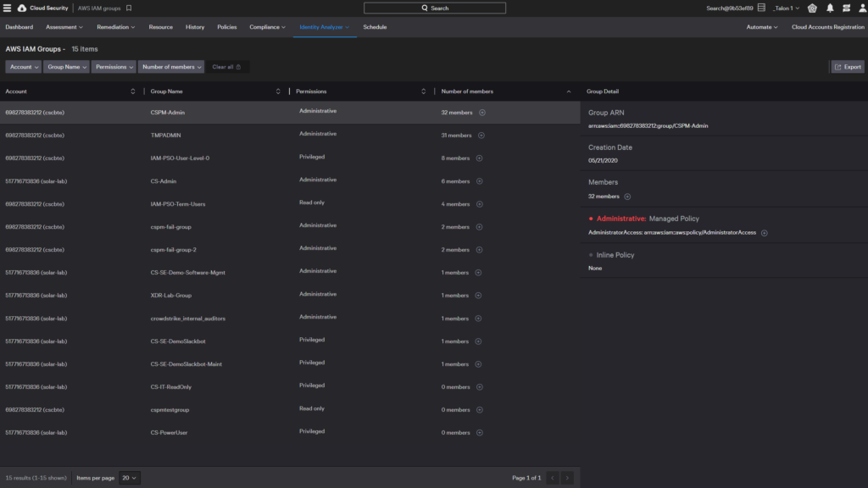Viewport: 868px width, 488px height.
Task: Sort the table by Account column
Action: [133, 91]
